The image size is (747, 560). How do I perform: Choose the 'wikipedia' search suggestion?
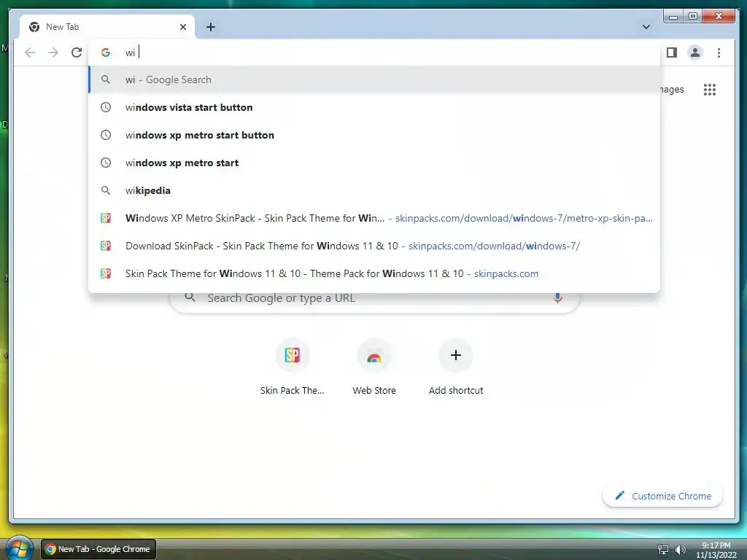click(x=374, y=190)
